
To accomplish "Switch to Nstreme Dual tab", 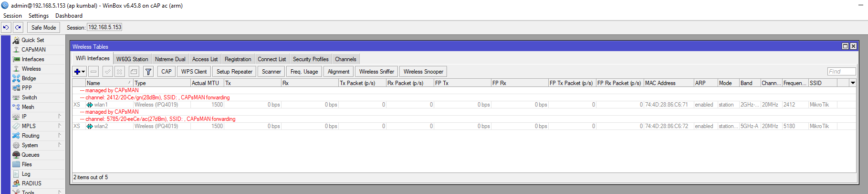I will click(170, 59).
